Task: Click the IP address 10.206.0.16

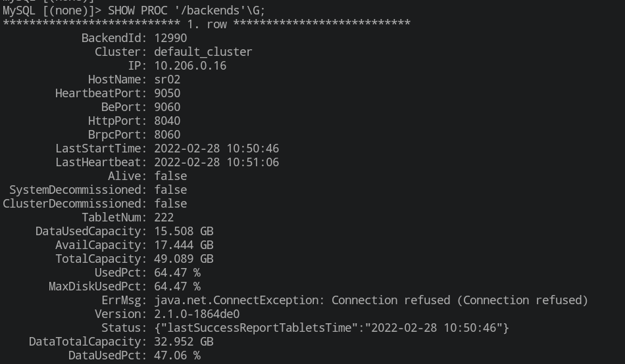Action: click(x=190, y=66)
